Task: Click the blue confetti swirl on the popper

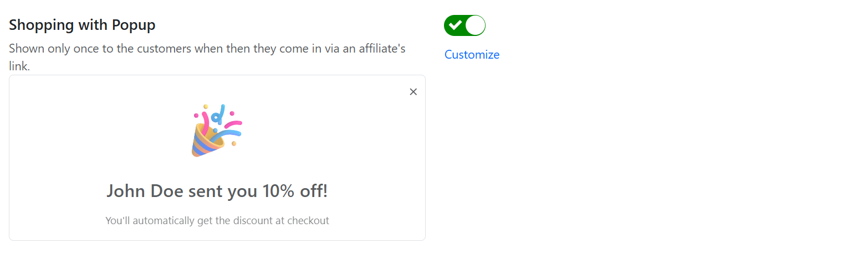Action: tap(228, 134)
